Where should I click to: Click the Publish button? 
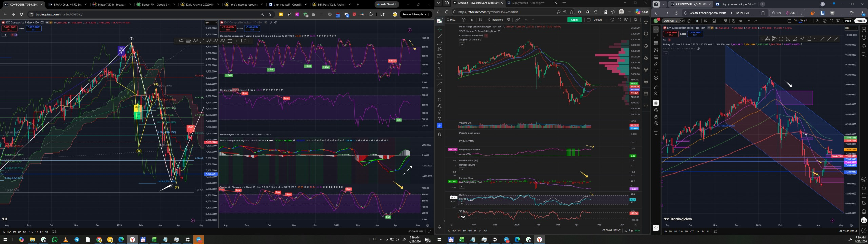coord(860,21)
